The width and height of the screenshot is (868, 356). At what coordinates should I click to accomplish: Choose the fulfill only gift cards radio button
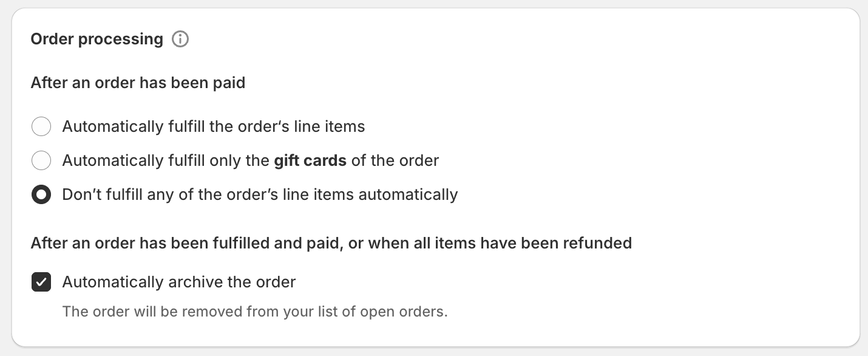[x=41, y=161]
